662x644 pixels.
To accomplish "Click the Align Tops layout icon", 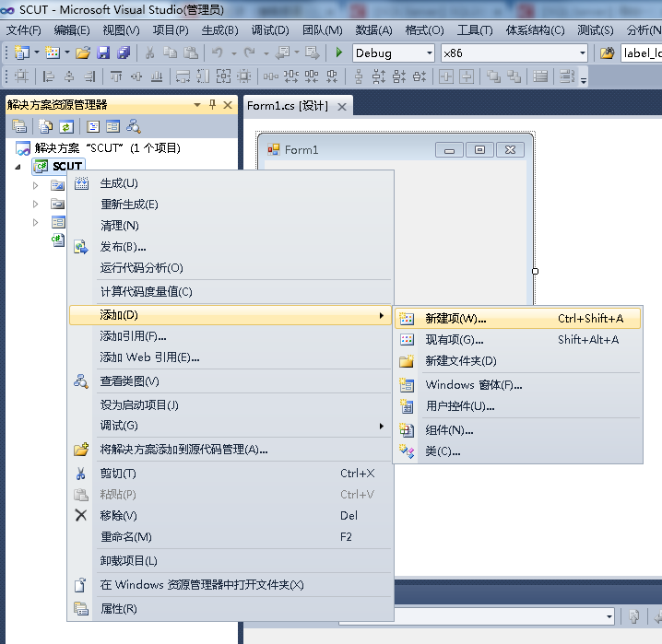I will coord(116,76).
